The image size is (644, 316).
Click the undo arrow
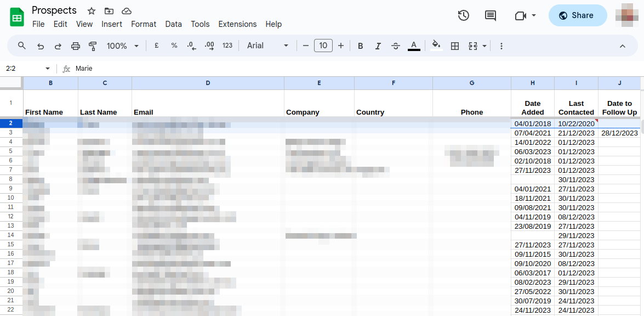pos(40,46)
